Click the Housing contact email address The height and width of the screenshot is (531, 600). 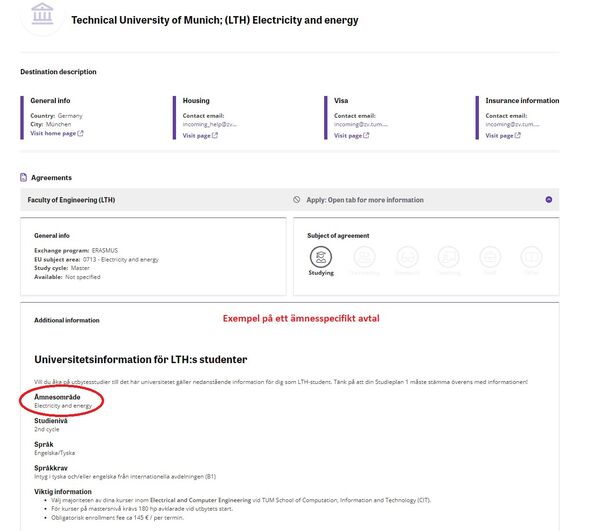coord(210,124)
